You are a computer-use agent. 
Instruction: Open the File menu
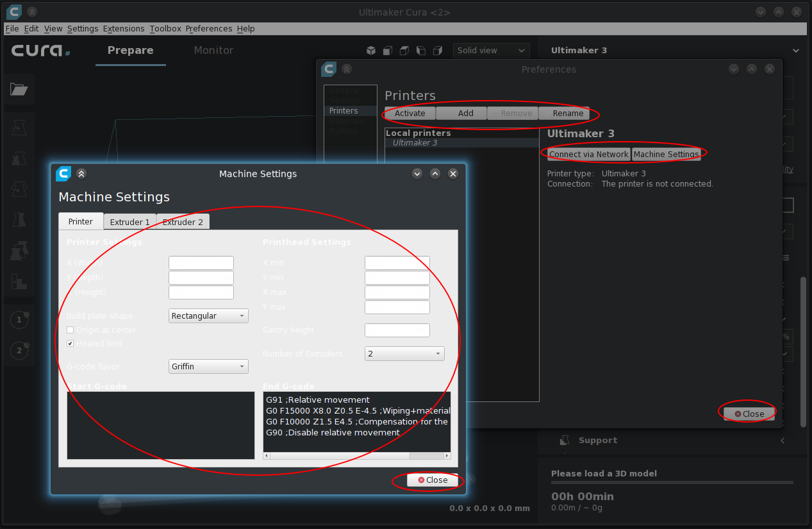tap(12, 28)
